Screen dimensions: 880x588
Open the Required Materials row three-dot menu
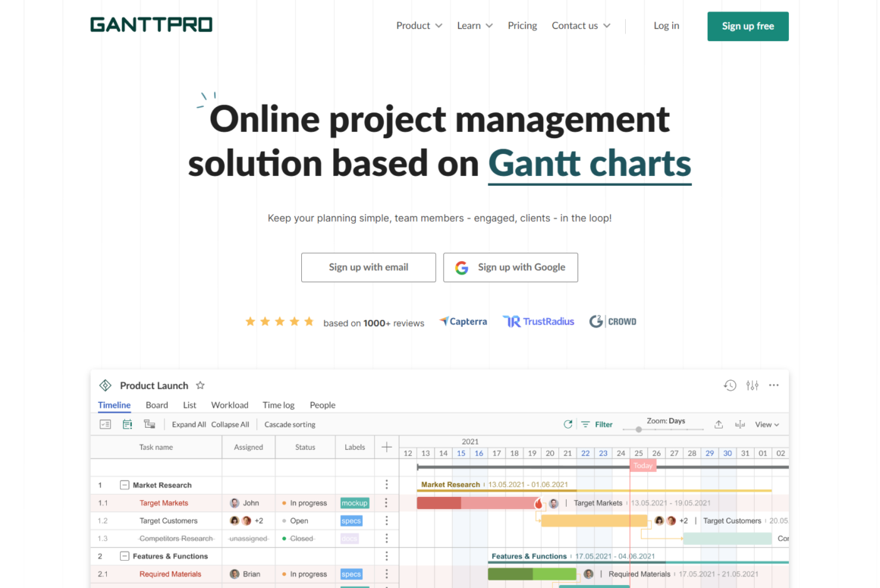tap(387, 574)
